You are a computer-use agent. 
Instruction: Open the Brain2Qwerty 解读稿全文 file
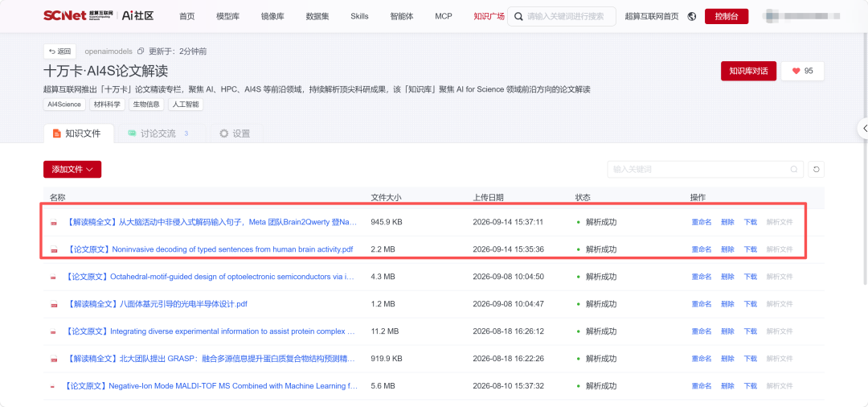(212, 222)
